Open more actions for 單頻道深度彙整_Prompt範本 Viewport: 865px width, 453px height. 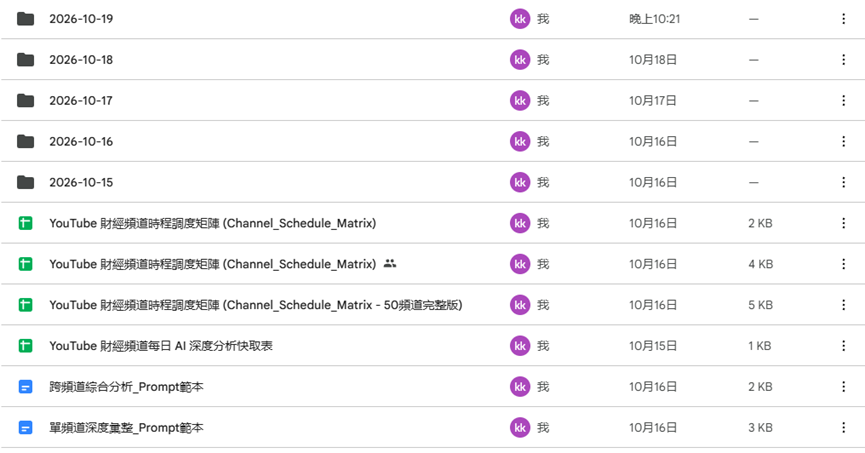843,427
